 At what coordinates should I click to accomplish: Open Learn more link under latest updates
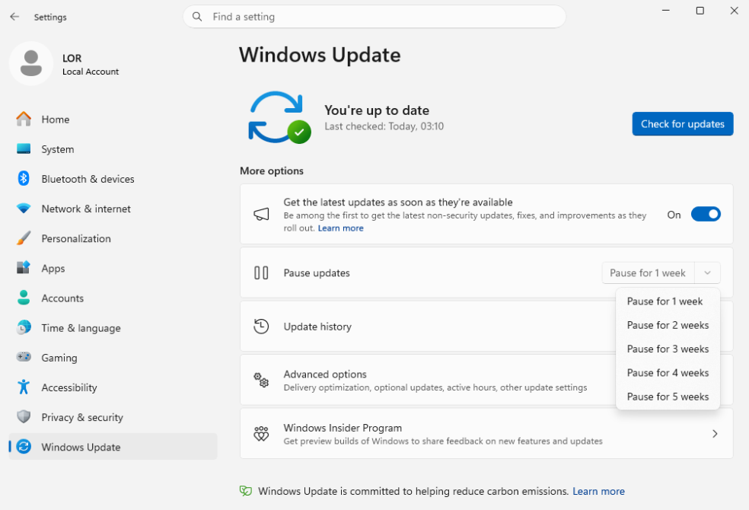(x=341, y=228)
